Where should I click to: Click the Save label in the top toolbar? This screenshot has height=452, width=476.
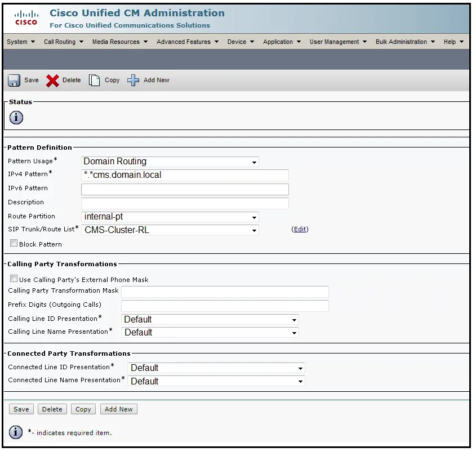32,80
